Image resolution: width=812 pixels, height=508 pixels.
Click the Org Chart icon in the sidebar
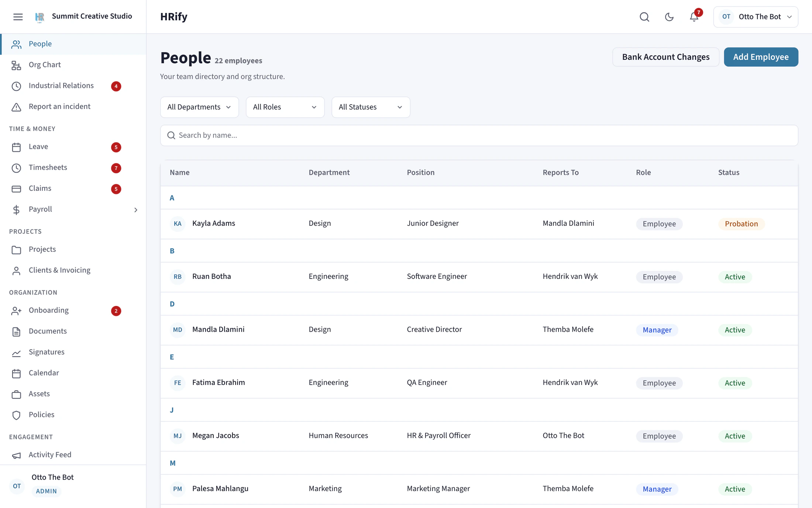pos(16,65)
